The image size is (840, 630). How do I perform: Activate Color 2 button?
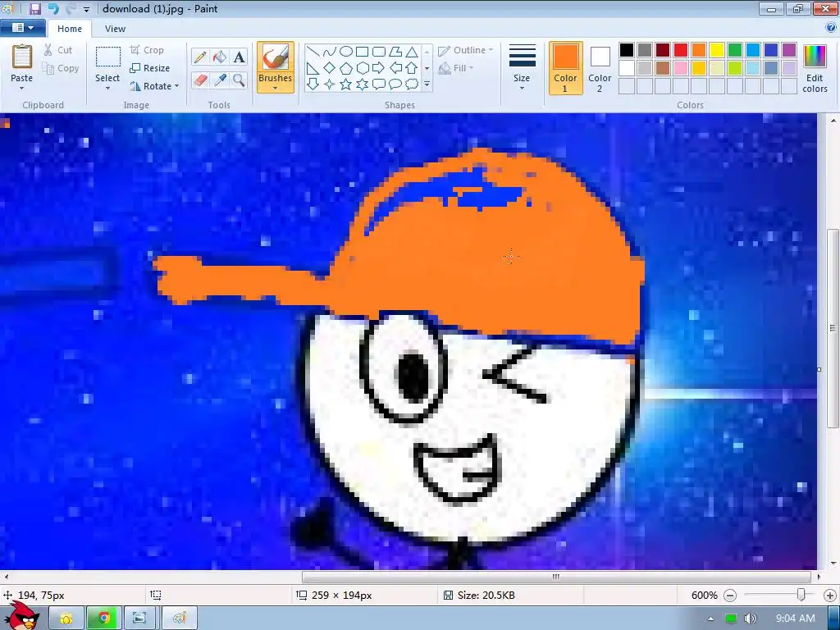[x=600, y=68]
